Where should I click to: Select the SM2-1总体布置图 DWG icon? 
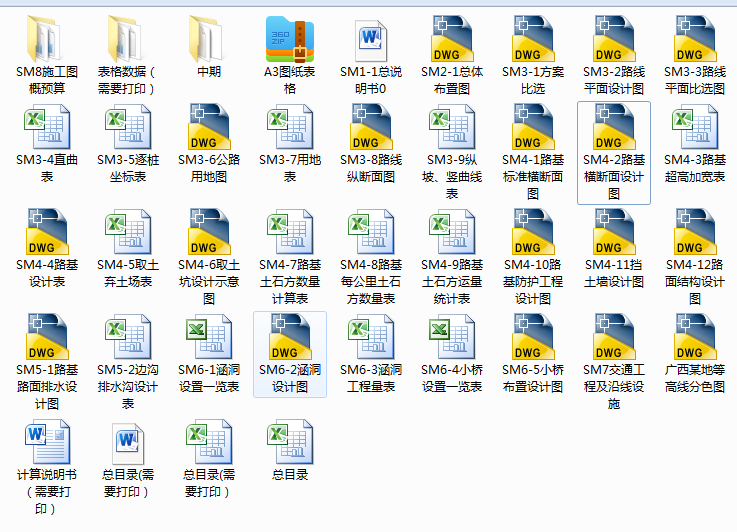[452, 39]
